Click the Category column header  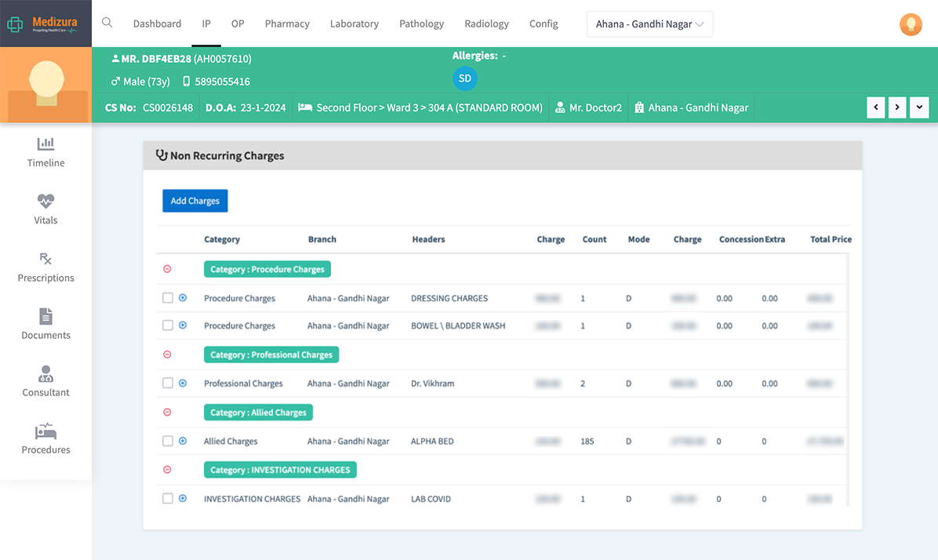click(222, 239)
